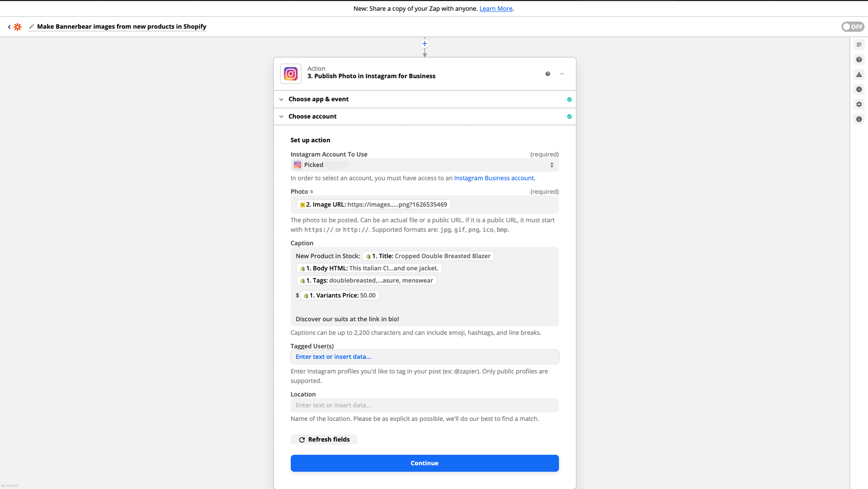Open the history clock icon in sidebar
This screenshot has width=868, height=489.
pos(859,89)
